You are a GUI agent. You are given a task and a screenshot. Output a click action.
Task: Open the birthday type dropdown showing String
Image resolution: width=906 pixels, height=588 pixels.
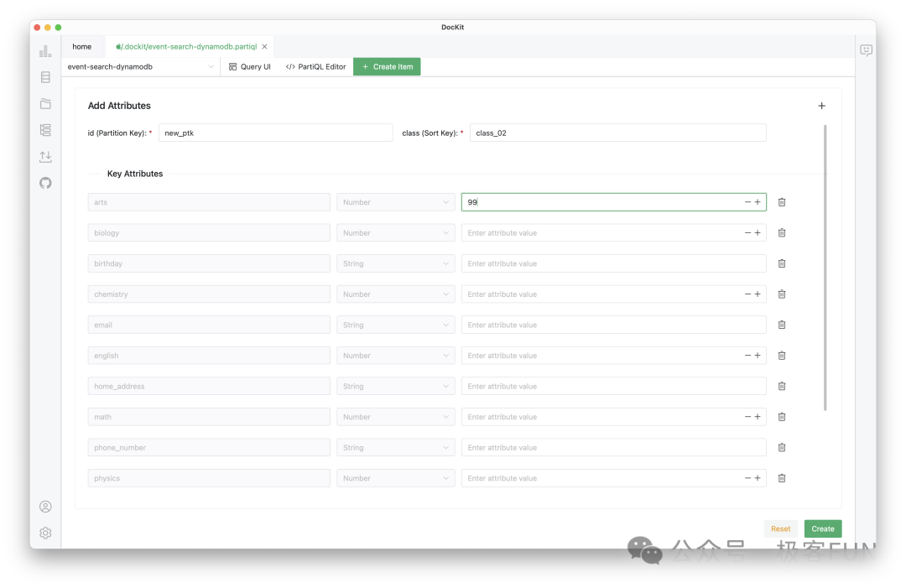point(395,263)
